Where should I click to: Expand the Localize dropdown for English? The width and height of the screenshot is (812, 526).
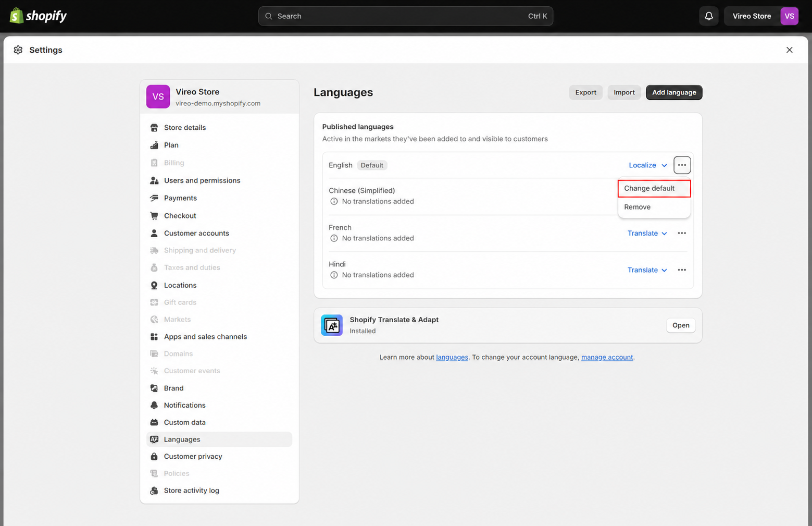pyautogui.click(x=647, y=165)
